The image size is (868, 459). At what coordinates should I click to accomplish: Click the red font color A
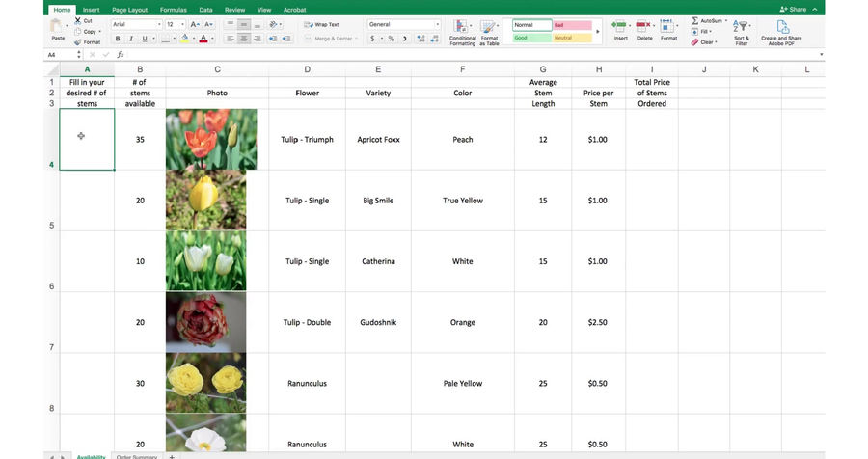(203, 39)
